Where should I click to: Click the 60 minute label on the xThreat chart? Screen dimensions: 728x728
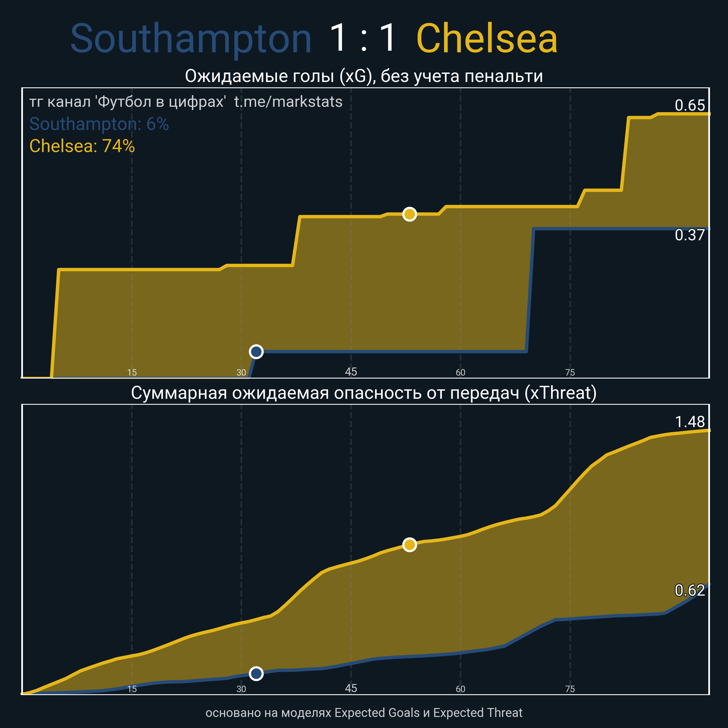[461, 689]
